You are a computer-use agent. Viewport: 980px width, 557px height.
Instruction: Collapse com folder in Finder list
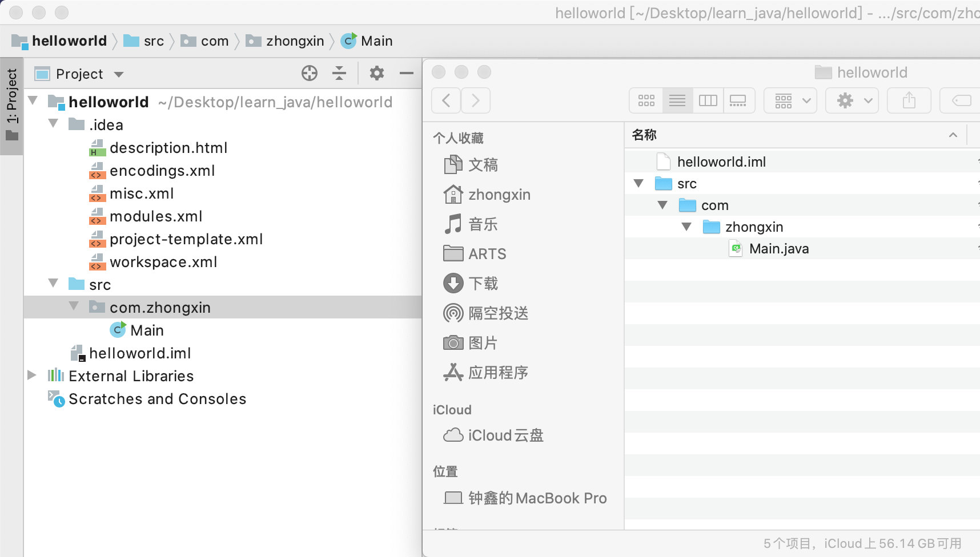coord(662,205)
